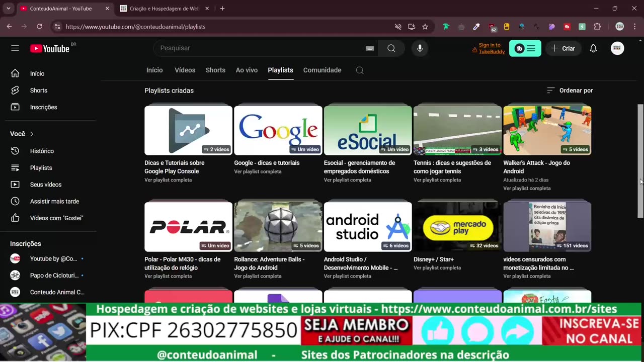Open Walker's Attack playlist title
The image size is (644, 362).
tap(536, 167)
